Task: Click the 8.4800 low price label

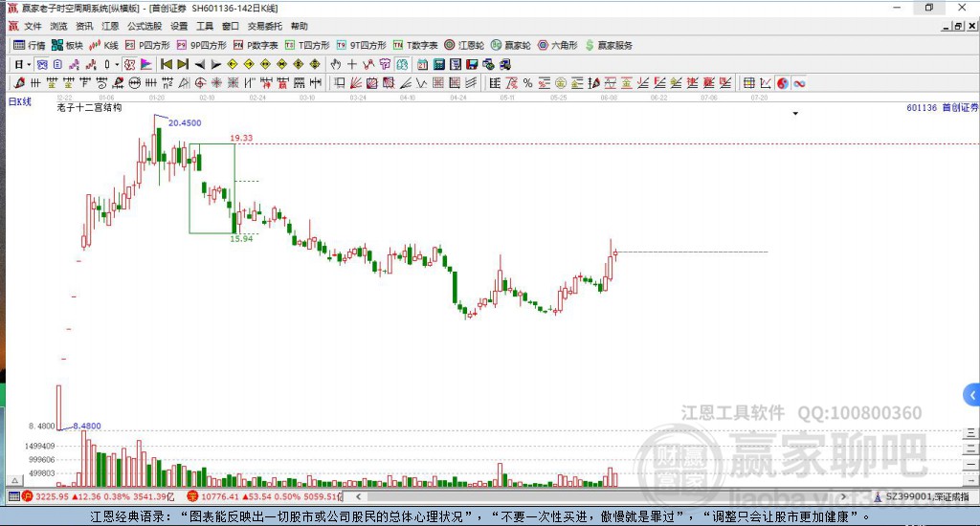Action: pos(87,426)
